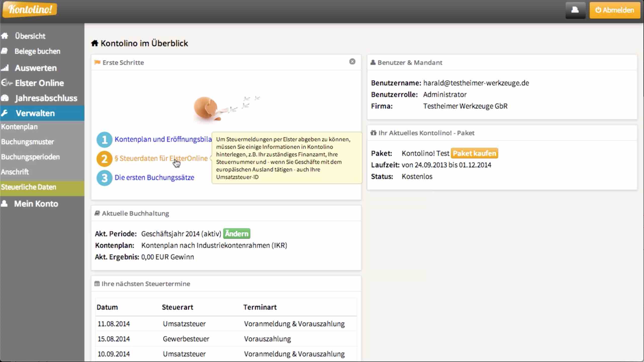The width and height of the screenshot is (644, 362).
Task: Click the home icon in the page title
Action: (x=95, y=43)
